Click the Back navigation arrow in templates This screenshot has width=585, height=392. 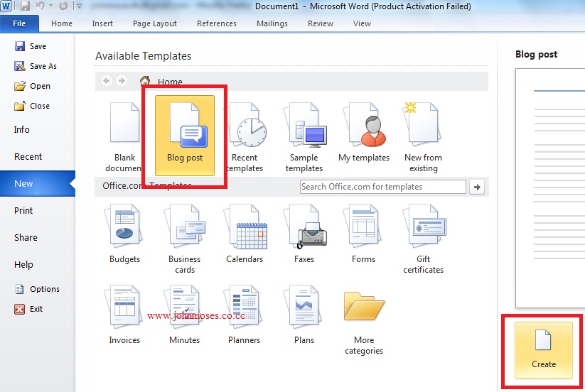click(107, 80)
